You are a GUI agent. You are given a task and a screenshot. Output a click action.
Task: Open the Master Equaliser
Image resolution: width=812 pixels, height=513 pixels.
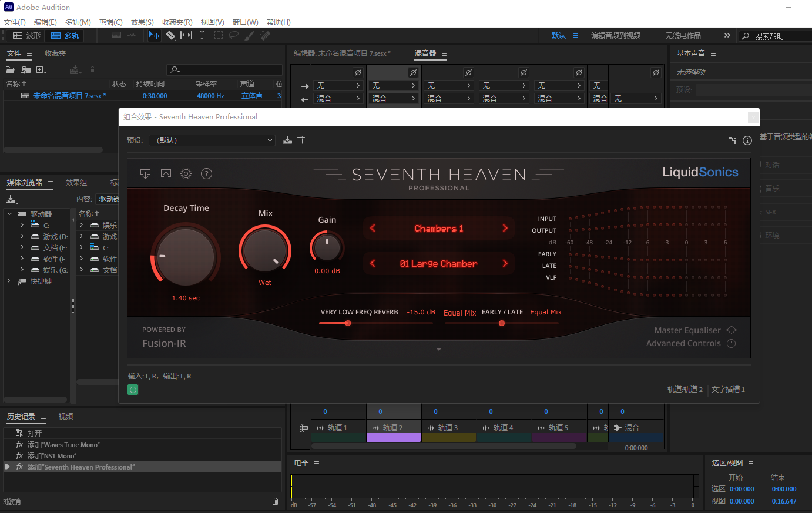(687, 330)
